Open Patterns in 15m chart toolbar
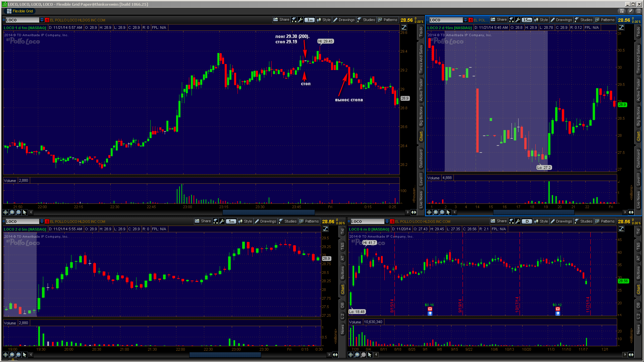The image size is (644, 362). [x=605, y=20]
